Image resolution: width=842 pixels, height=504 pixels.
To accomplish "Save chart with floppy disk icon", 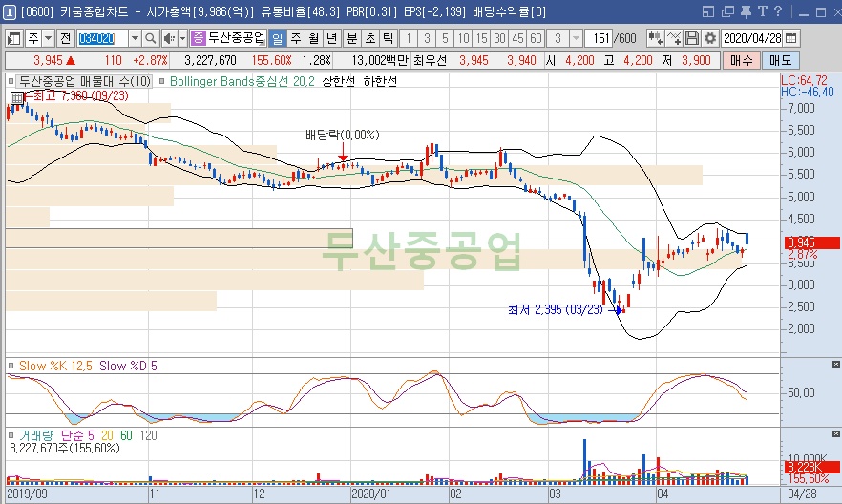I will click(x=692, y=38).
